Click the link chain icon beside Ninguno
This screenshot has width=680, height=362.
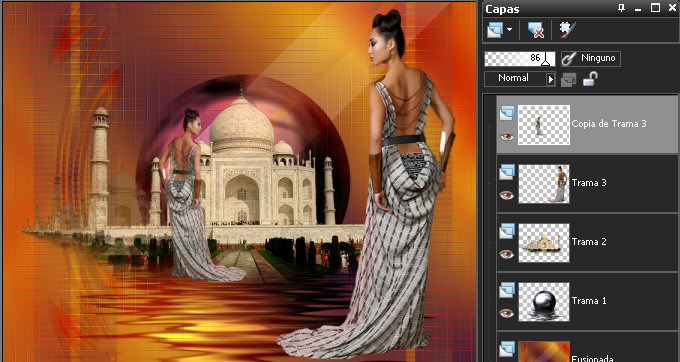pos(569,59)
